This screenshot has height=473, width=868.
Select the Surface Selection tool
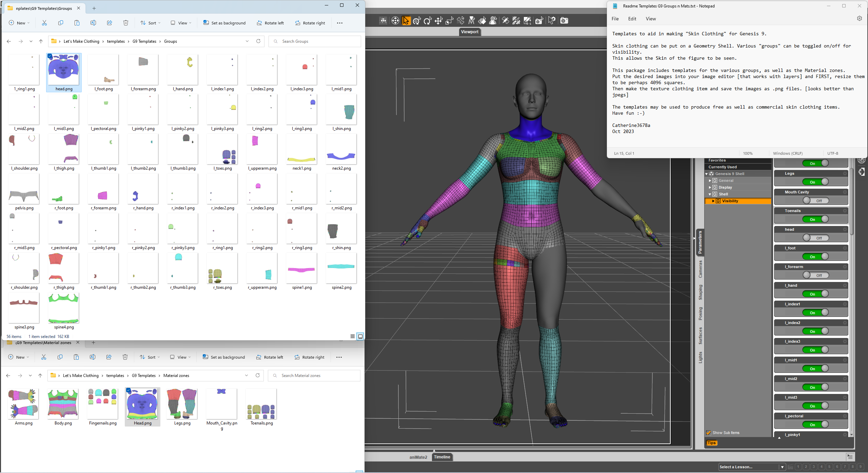click(482, 21)
